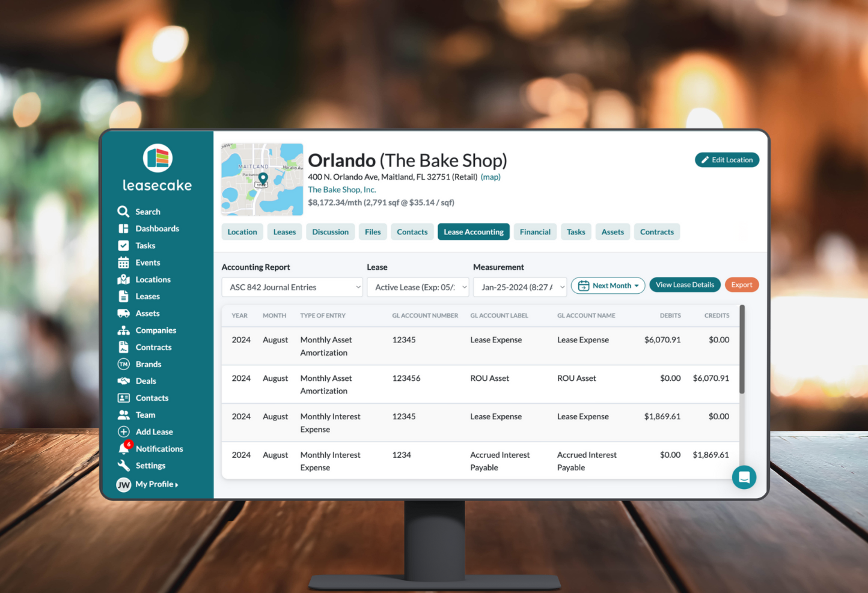
Task: Click the GL ACCOUNT NUMBER column header
Action: [x=425, y=315]
